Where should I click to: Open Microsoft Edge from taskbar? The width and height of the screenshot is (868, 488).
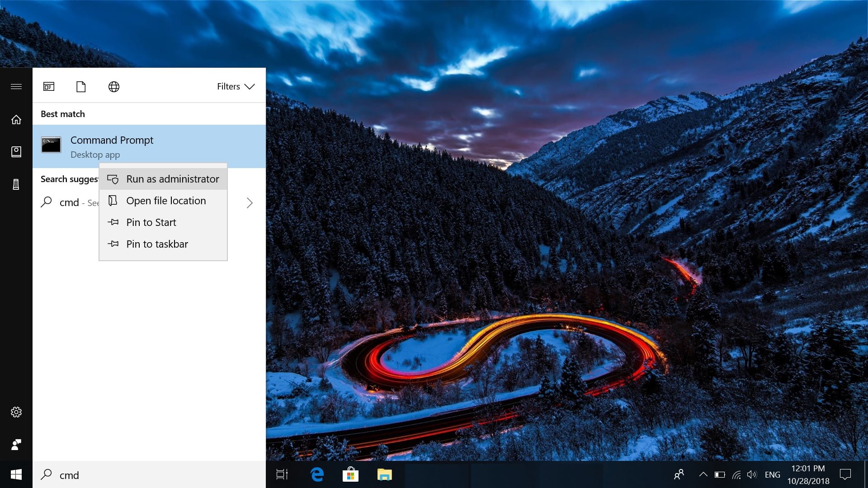(317, 474)
